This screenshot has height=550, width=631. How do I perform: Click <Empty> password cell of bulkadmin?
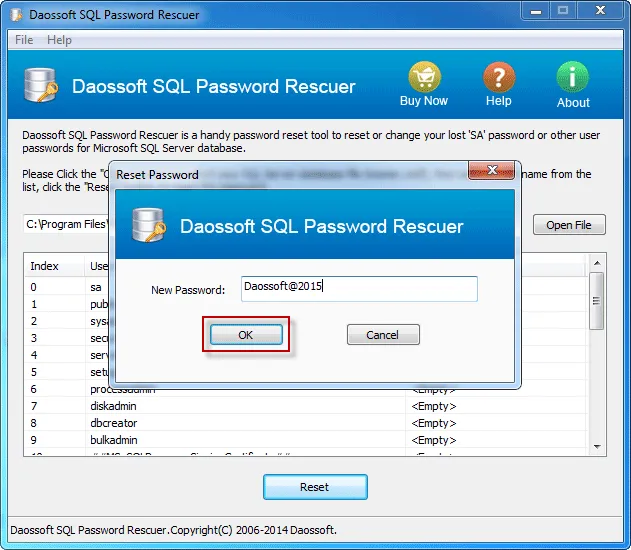point(434,440)
